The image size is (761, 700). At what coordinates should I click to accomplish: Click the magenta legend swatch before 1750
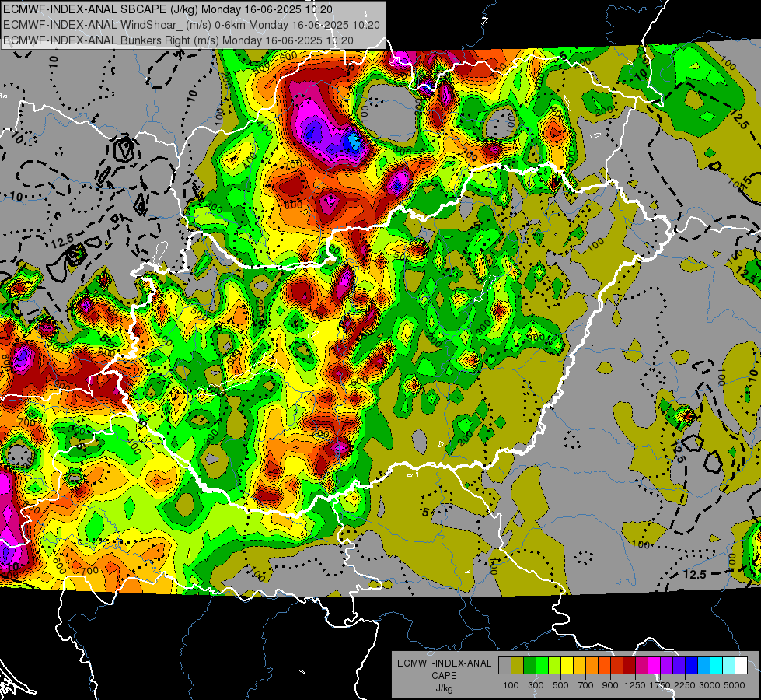(655, 665)
